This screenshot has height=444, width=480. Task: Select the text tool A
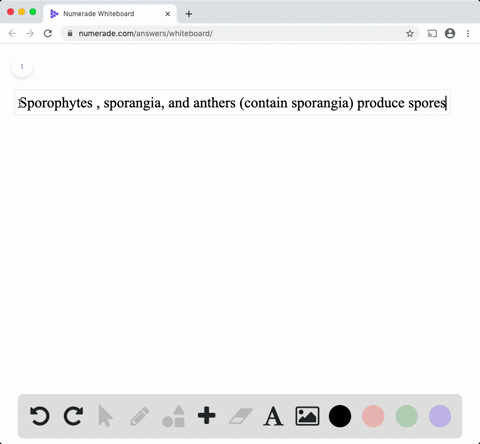273,416
